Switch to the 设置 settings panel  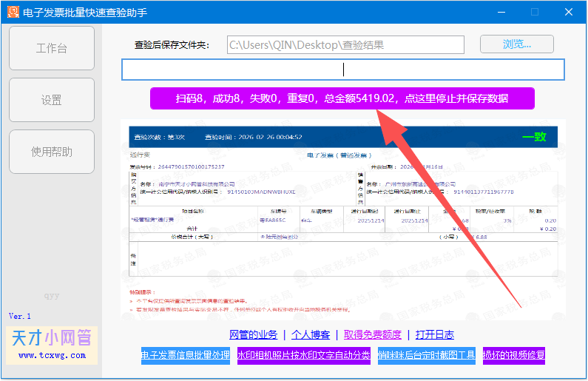52,101
